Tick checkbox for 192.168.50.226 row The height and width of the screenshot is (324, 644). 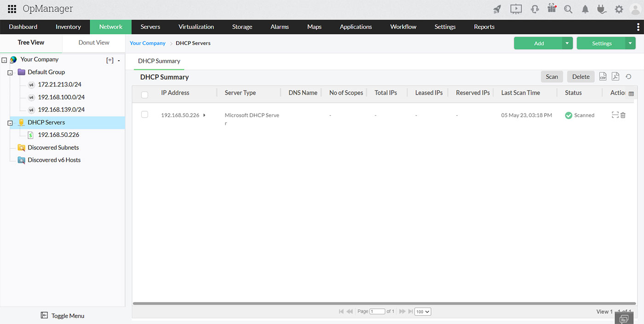pyautogui.click(x=144, y=114)
